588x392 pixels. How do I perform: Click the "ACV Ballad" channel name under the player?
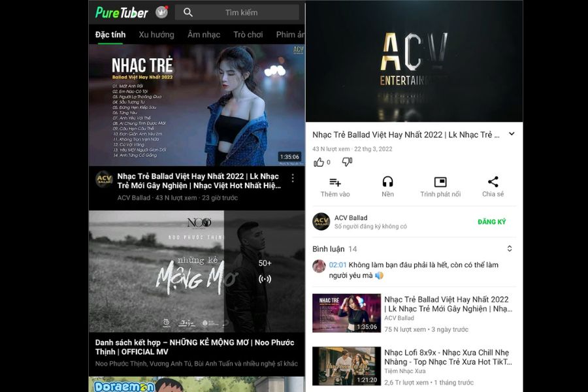coord(351,218)
